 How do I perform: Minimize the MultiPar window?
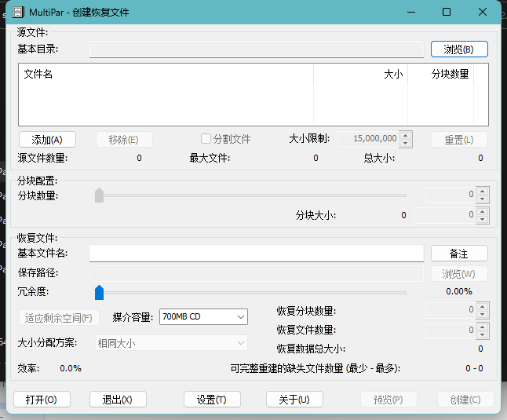(x=411, y=13)
